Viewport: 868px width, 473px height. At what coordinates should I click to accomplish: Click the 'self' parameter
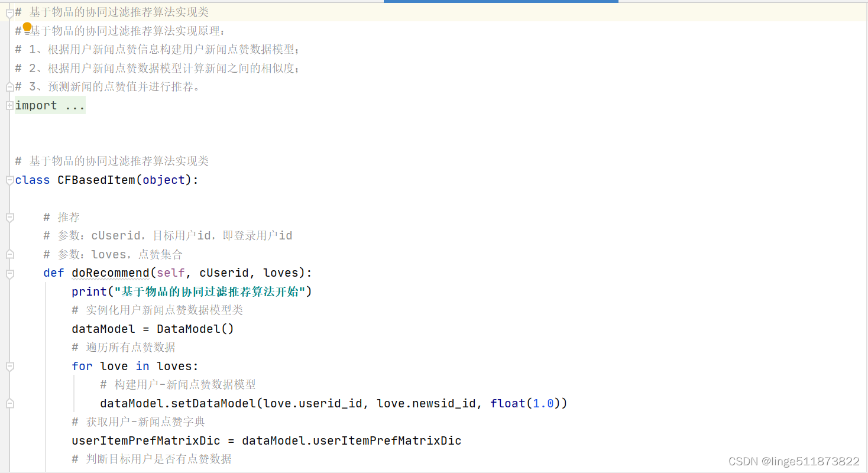coord(171,273)
